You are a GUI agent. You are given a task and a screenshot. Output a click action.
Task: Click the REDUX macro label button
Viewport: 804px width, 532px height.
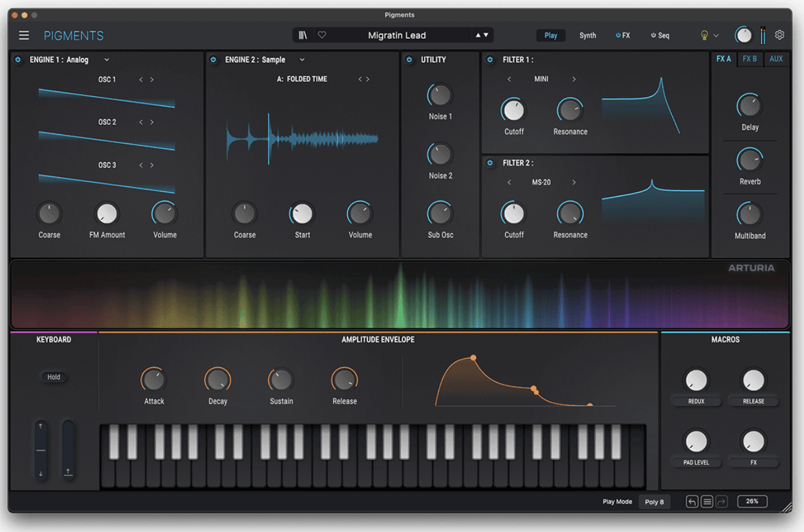pyautogui.click(x=696, y=402)
